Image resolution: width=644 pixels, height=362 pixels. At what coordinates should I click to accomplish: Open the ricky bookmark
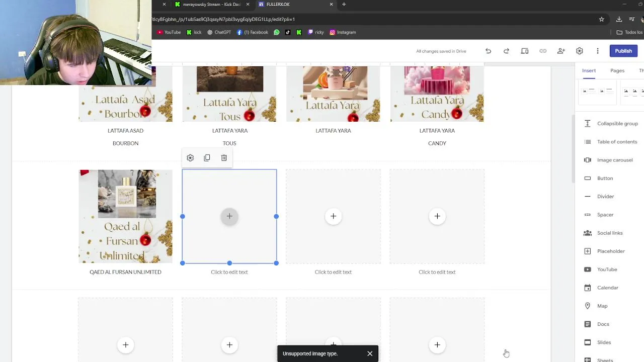tap(316, 32)
